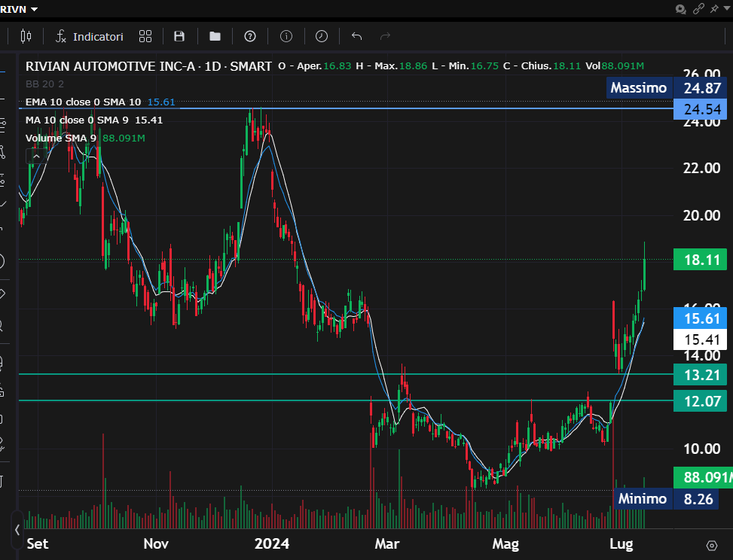Open chart settings gear at bottom right
Viewport: 733px width, 560px height.
click(712, 545)
